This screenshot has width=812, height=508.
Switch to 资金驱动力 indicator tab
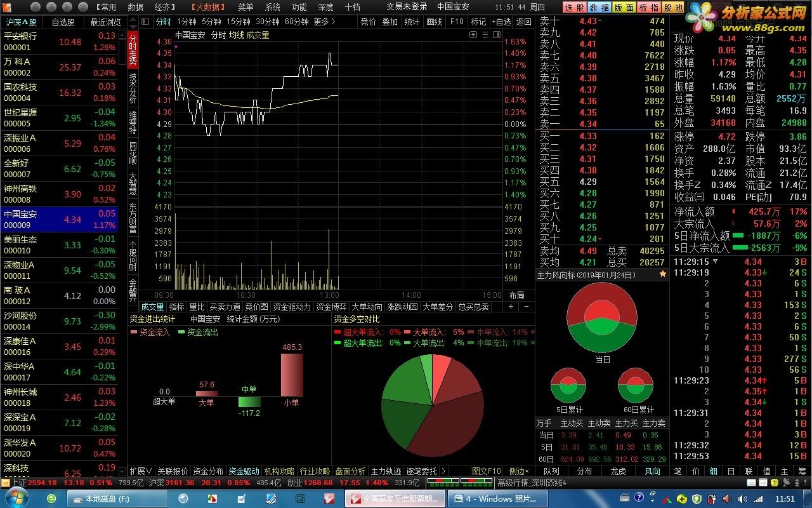(x=292, y=307)
